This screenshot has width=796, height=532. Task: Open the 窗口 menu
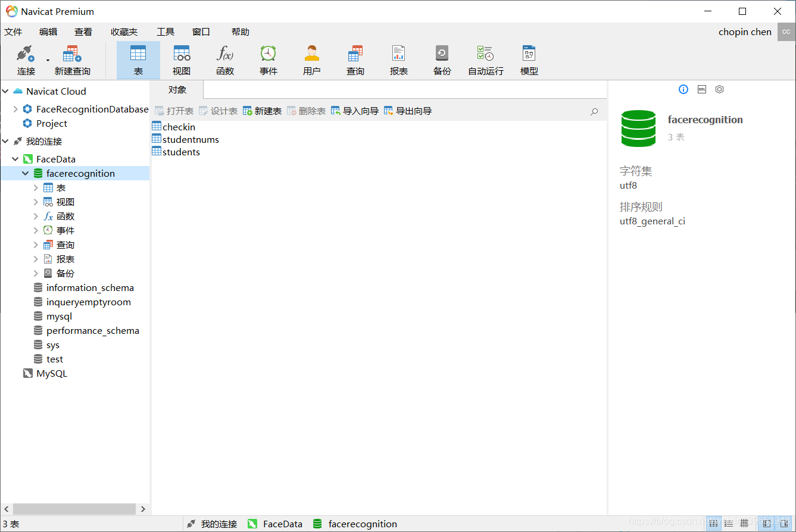[201, 32]
